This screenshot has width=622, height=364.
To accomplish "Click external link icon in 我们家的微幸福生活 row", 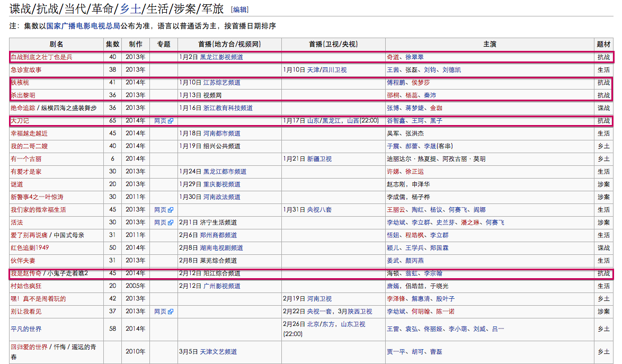I will point(171,210).
